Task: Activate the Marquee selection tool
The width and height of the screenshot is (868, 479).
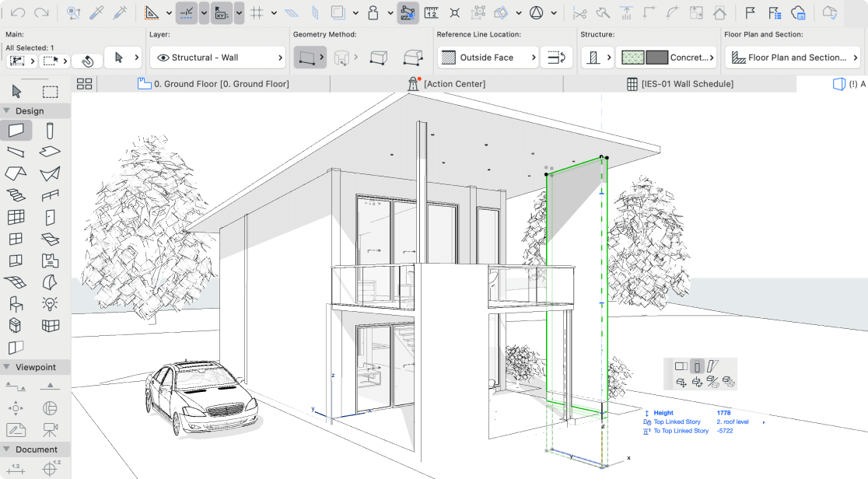Action: [x=50, y=92]
